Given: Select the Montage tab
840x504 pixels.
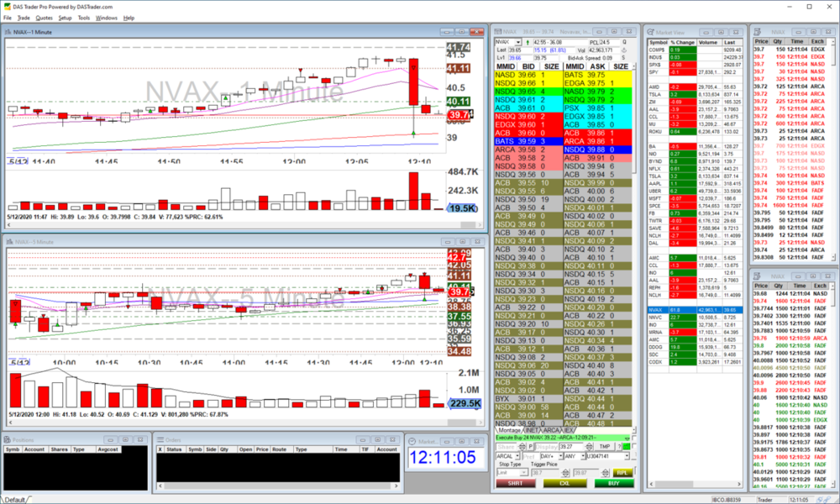Looking at the screenshot, I should (x=510, y=430).
